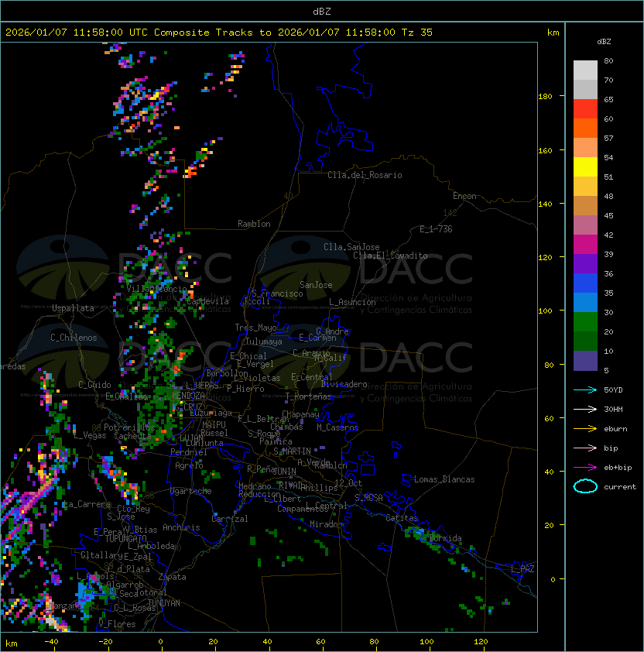Screen dimensions: 644x652
Task: Click the magenta eb+bip arrow legend icon
Action: pos(585,468)
